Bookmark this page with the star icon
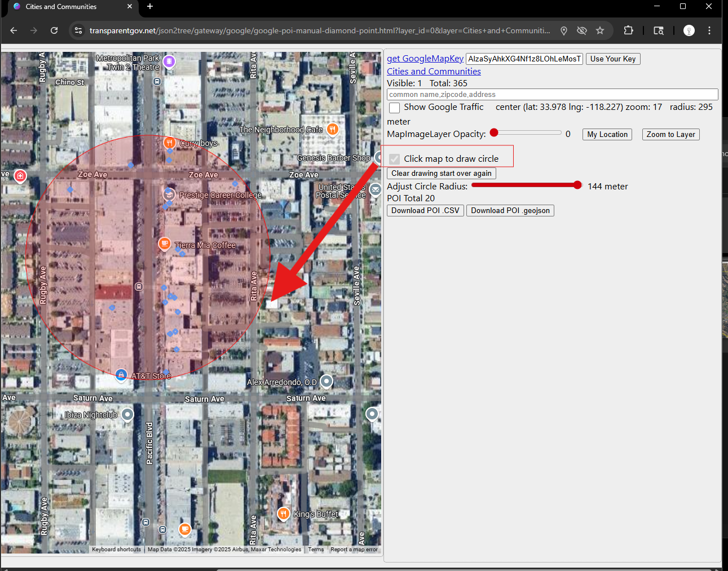Viewport: 728px width, 571px height. pos(600,30)
